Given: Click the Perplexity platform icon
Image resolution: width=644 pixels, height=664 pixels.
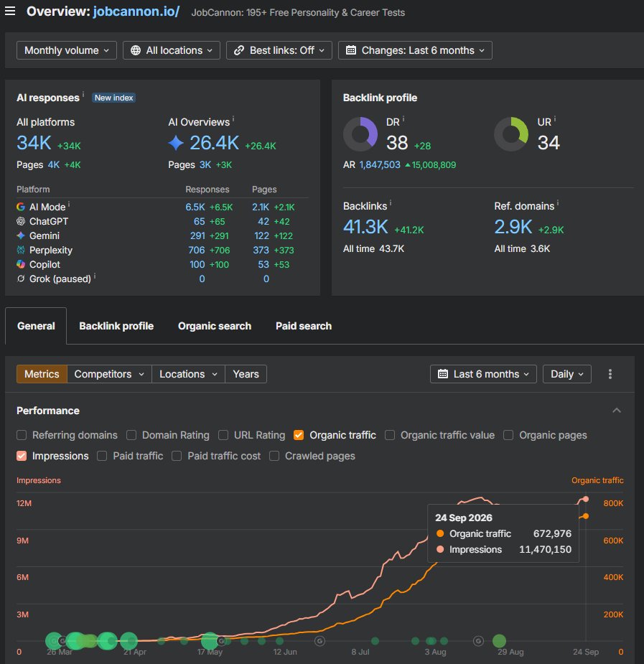Looking at the screenshot, I should click(21, 250).
